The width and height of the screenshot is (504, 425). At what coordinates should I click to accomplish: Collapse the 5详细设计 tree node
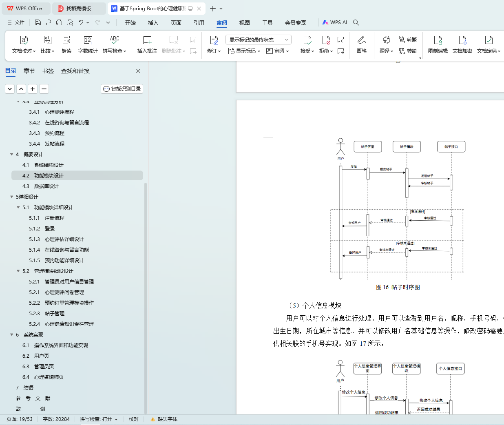(x=11, y=197)
